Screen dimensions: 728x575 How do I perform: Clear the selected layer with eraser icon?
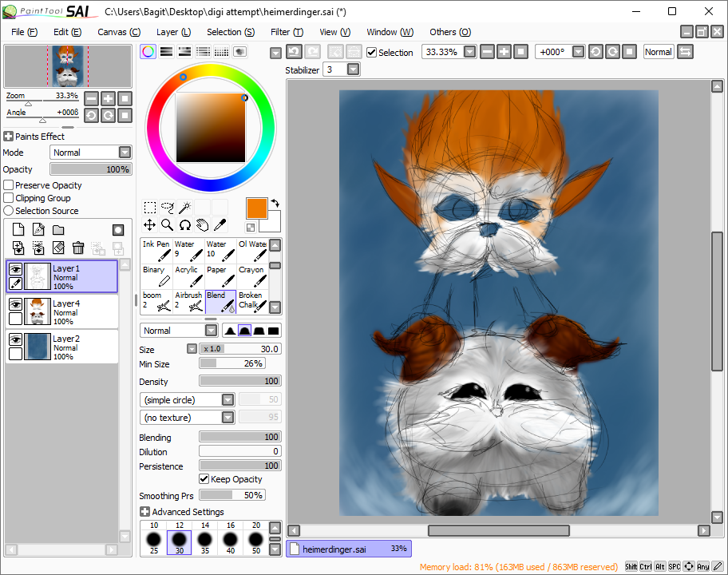click(58, 248)
